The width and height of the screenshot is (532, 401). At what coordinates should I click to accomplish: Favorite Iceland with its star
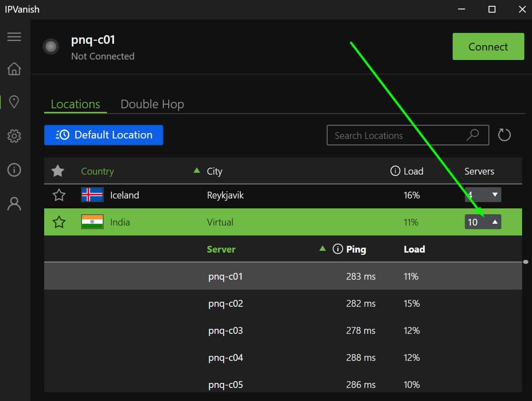[59, 195]
